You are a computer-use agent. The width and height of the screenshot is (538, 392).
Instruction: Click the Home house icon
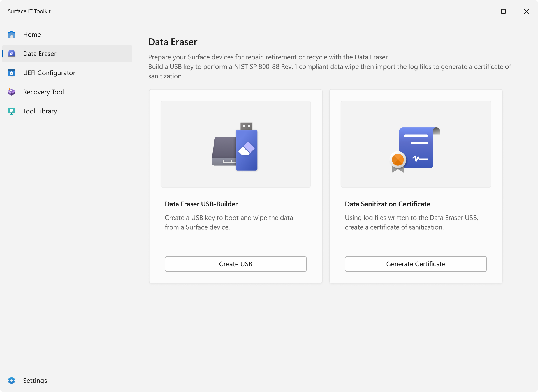11,34
